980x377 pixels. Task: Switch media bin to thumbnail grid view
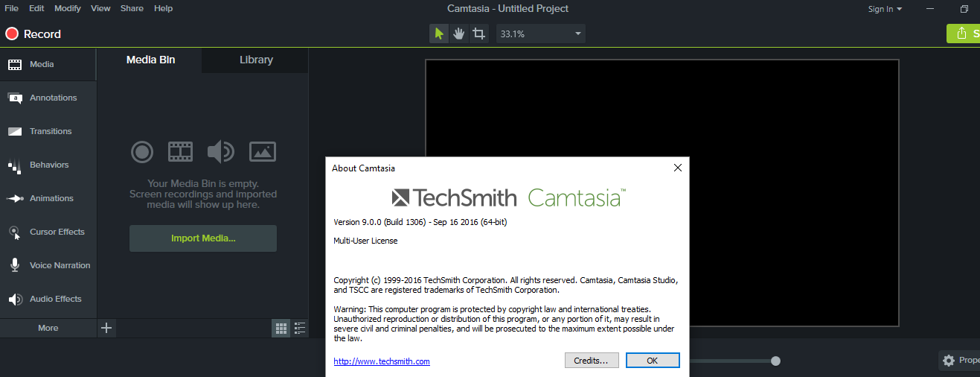[x=281, y=328]
